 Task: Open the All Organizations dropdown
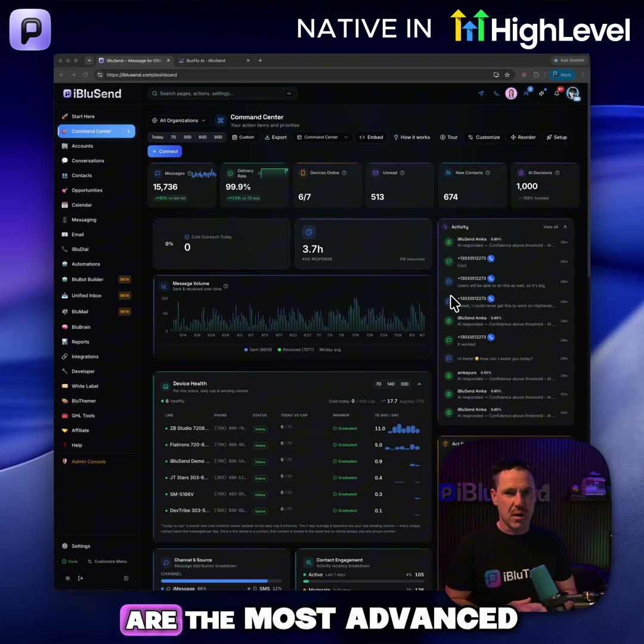click(x=179, y=120)
